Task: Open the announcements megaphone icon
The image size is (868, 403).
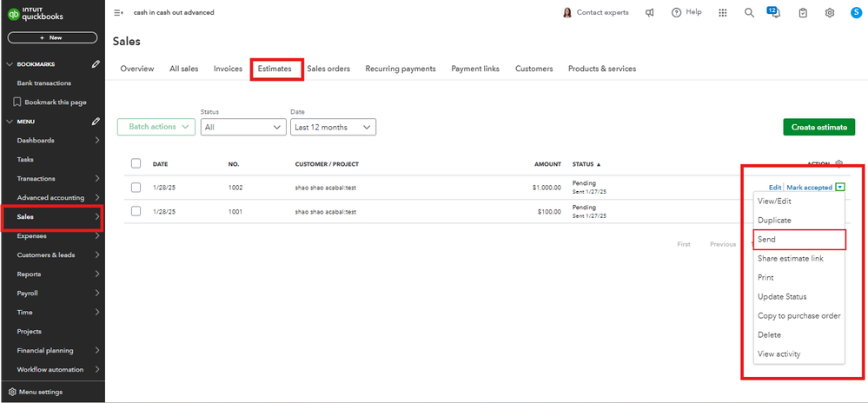Action: (650, 13)
